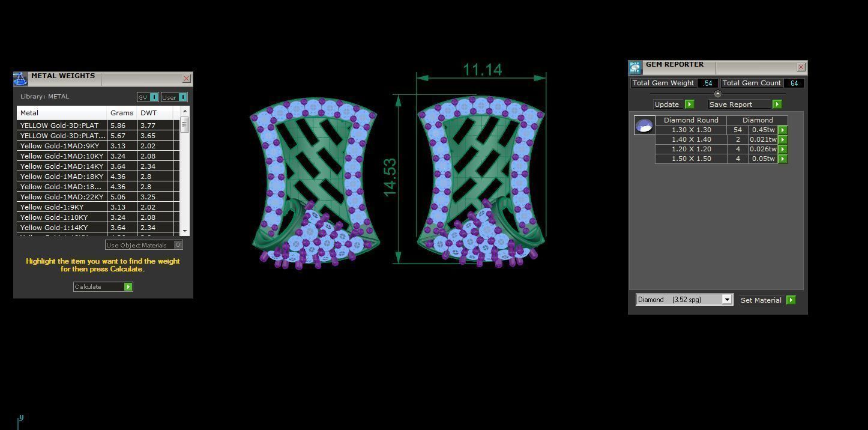Click green arrow on 1.50 X 1.50 row
The width and height of the screenshot is (868, 430).
[782, 159]
